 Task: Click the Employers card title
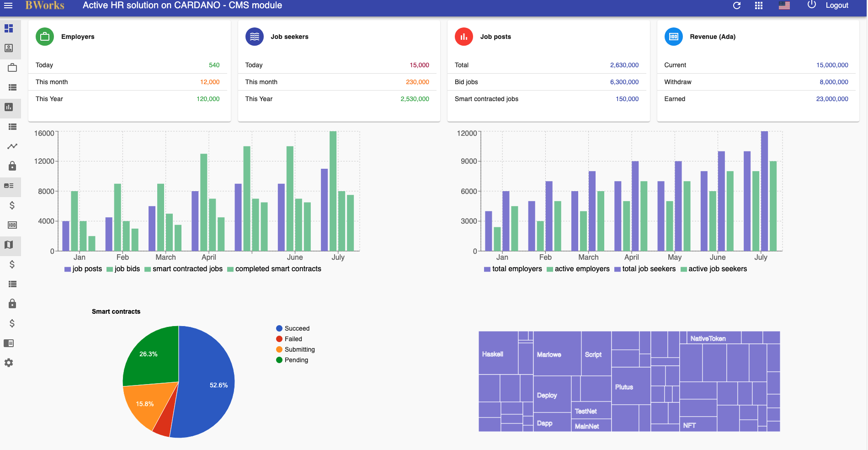point(78,37)
